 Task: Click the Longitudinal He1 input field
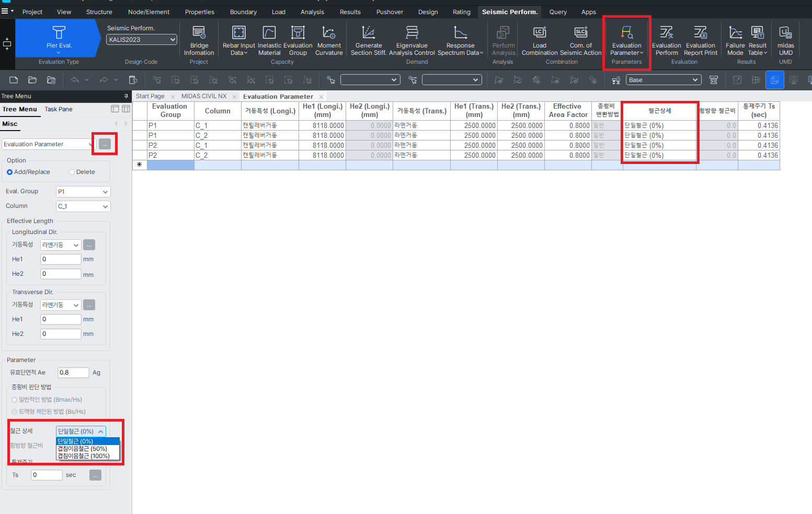(x=61, y=260)
